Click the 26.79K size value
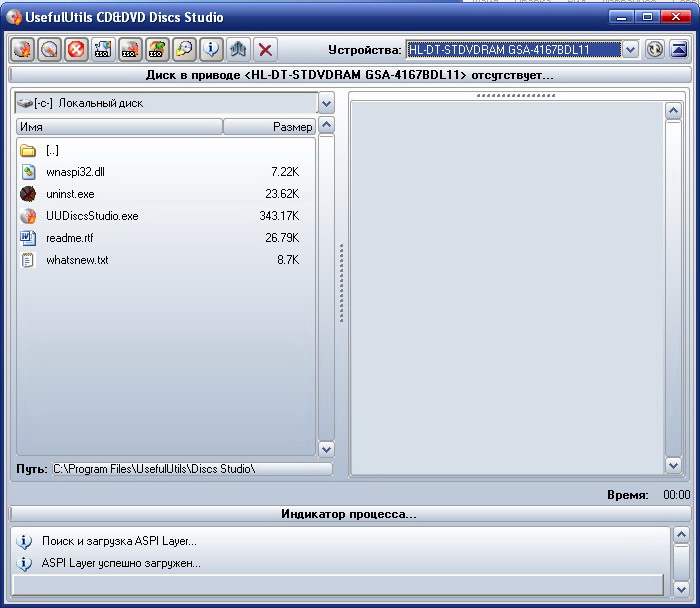Screen dimensions: 700x608 point(282,238)
